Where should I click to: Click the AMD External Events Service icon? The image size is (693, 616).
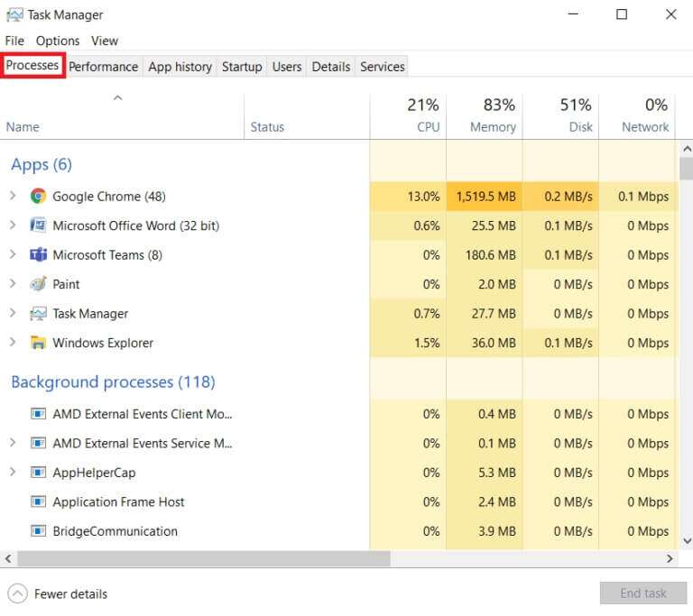coord(38,443)
